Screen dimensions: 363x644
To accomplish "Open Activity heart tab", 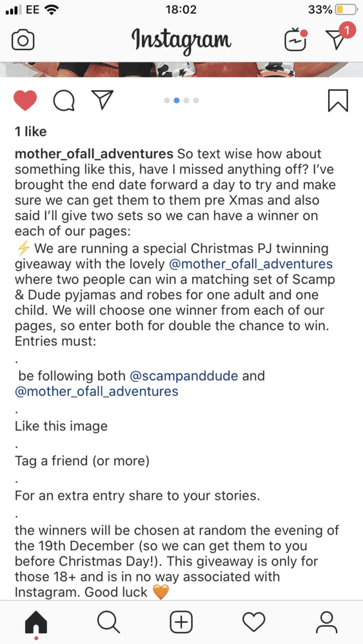I will pyautogui.click(x=253, y=623).
